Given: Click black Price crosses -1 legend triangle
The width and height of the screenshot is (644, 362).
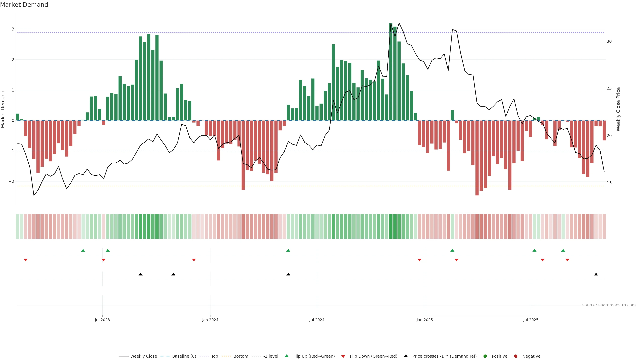Looking at the screenshot, I should pos(406,356).
